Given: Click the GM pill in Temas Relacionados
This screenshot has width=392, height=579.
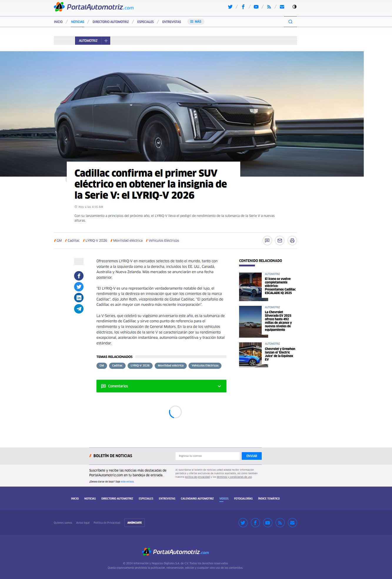Looking at the screenshot, I should click(102, 366).
